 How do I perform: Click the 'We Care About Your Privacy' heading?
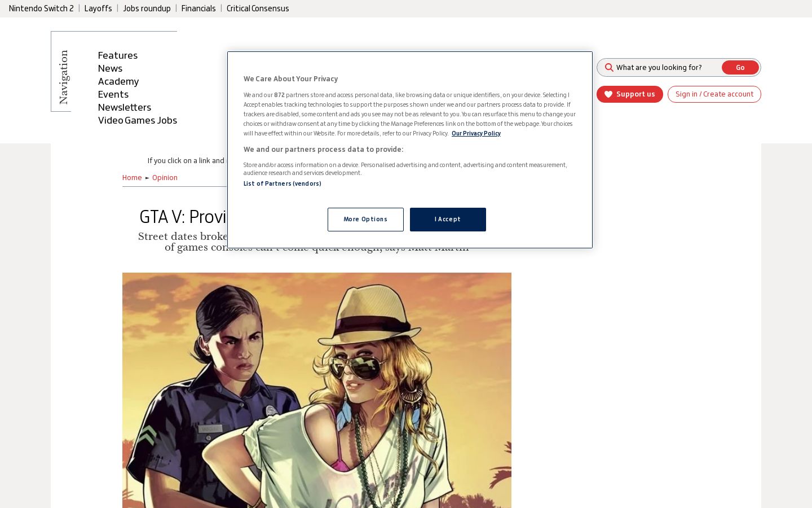point(291,79)
